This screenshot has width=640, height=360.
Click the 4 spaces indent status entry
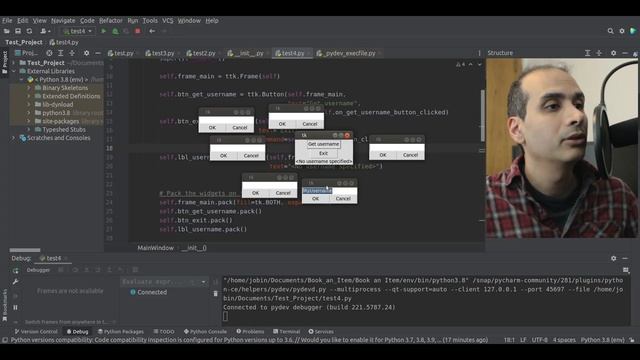(564, 340)
